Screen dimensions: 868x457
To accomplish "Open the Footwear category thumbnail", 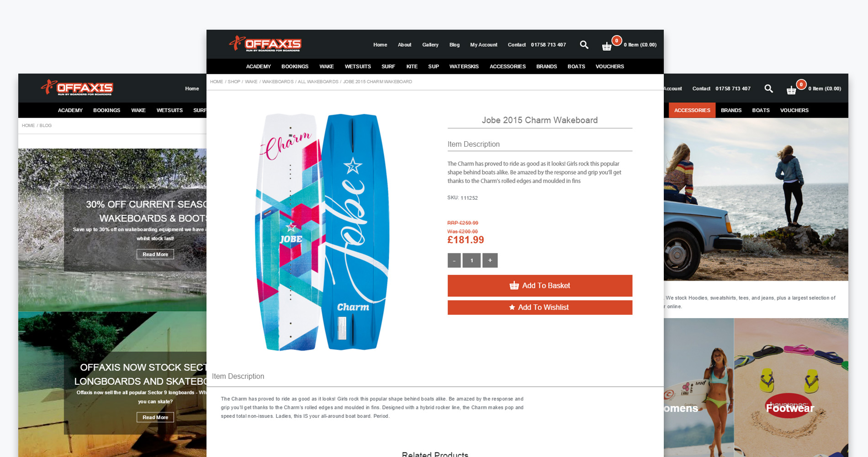I will pos(791,388).
